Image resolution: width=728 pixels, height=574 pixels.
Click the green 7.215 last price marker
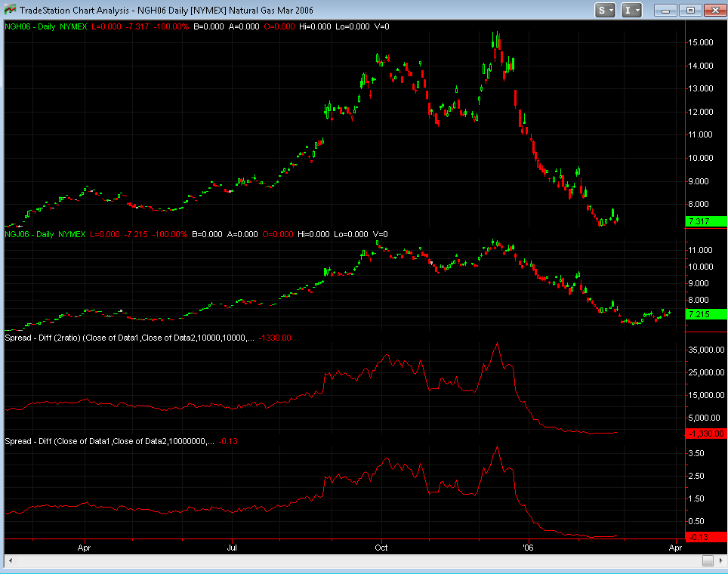point(706,314)
